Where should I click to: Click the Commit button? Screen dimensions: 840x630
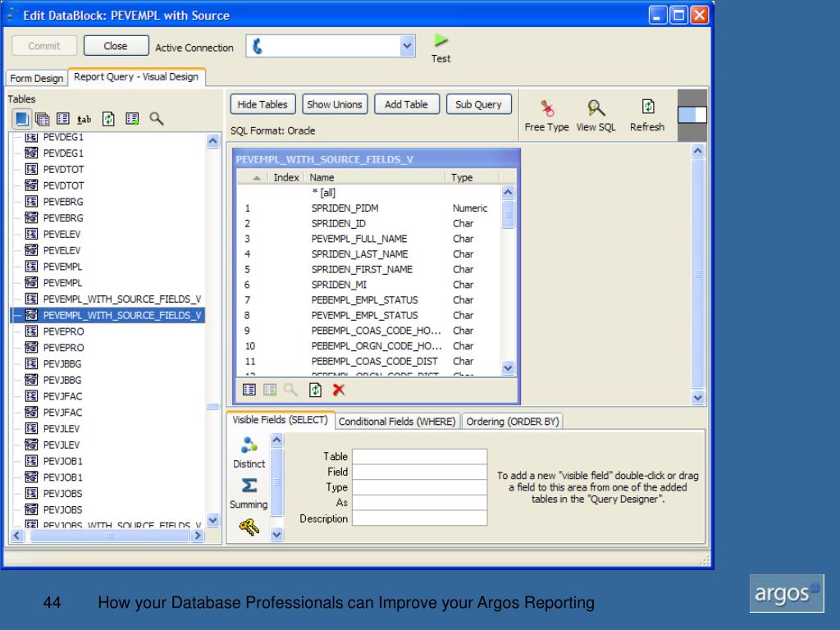tap(44, 46)
